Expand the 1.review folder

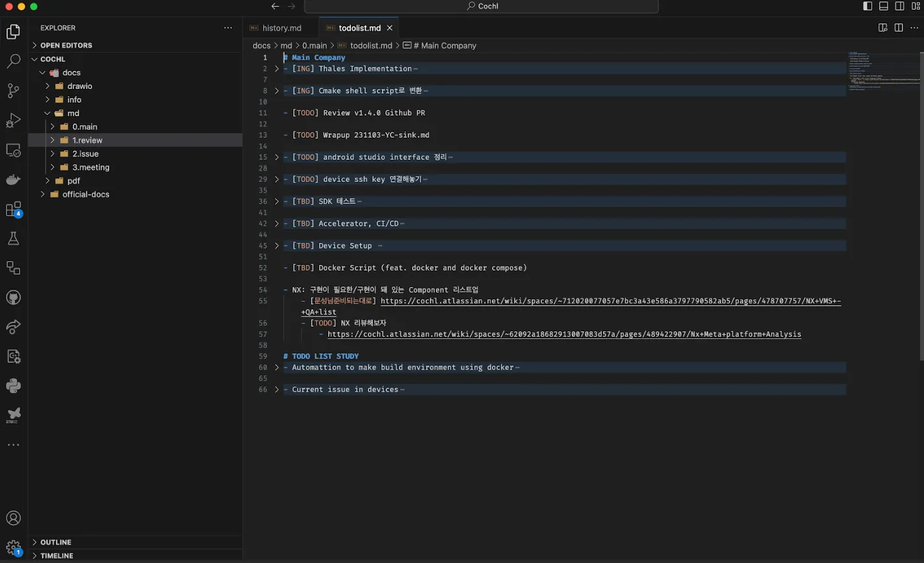pyautogui.click(x=87, y=140)
